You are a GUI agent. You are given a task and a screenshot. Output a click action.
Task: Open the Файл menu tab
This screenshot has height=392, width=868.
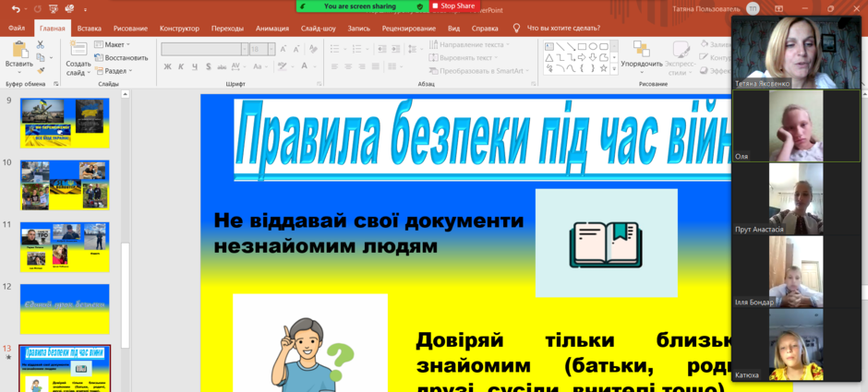[x=17, y=29]
